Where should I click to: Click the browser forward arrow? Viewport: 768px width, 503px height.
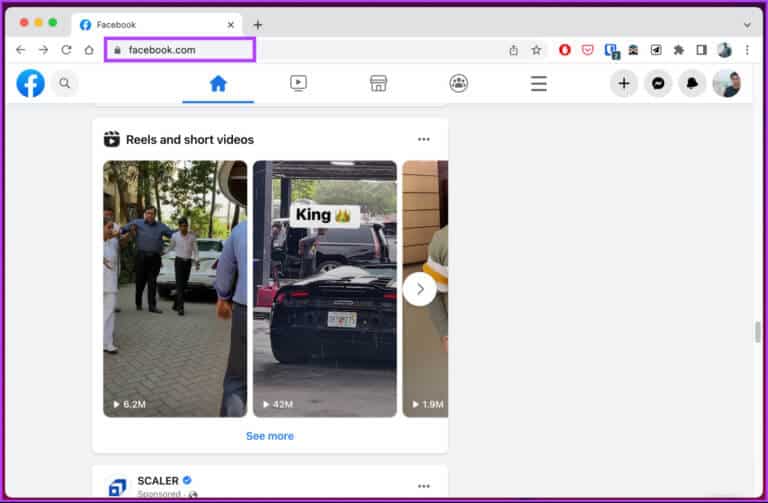[x=43, y=50]
